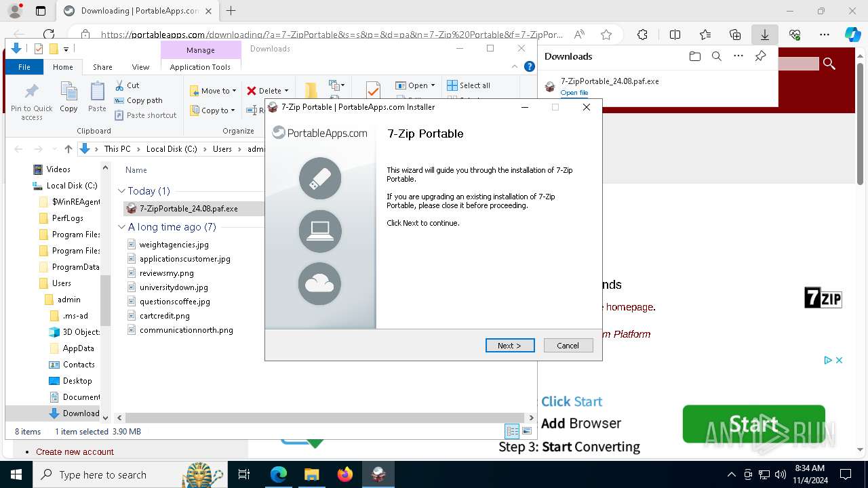Viewport: 868px width, 488px height.
Task: Open more options in Edge Downloads panel
Action: click(738, 56)
